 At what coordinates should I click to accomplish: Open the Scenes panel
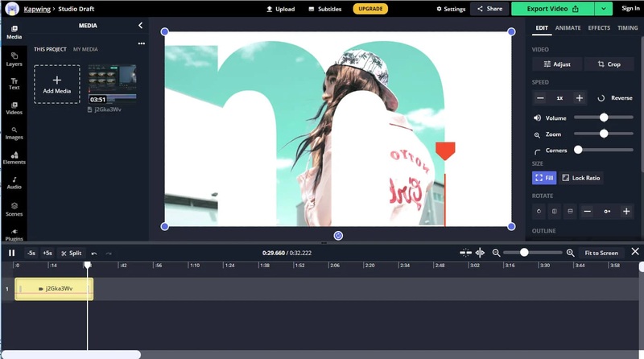coord(14,209)
